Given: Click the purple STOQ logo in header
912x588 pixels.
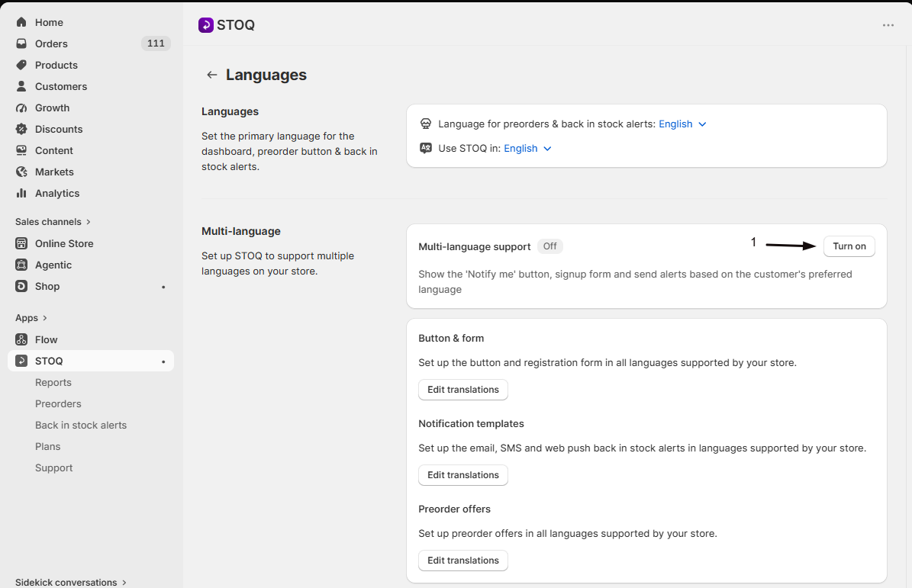Looking at the screenshot, I should (x=206, y=25).
